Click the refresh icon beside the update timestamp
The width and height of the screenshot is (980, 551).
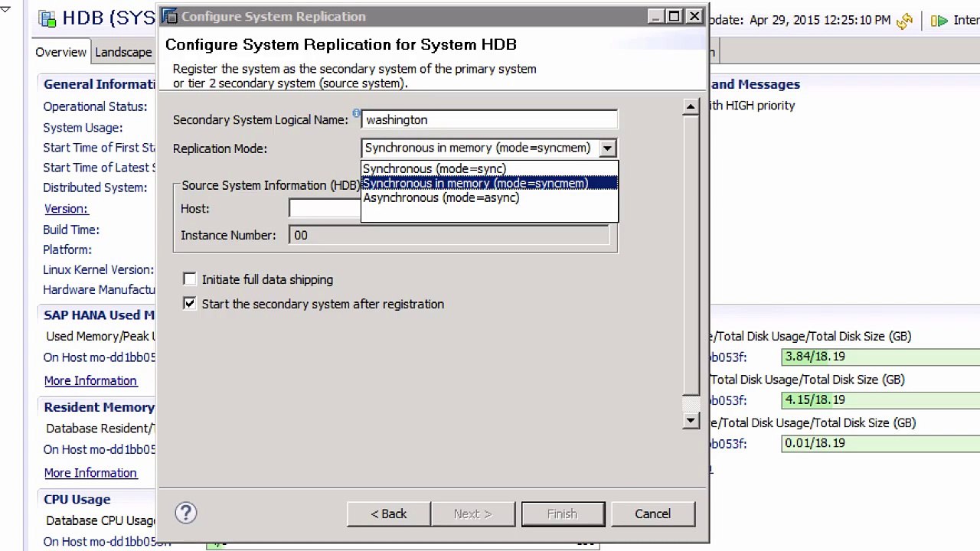pos(905,21)
